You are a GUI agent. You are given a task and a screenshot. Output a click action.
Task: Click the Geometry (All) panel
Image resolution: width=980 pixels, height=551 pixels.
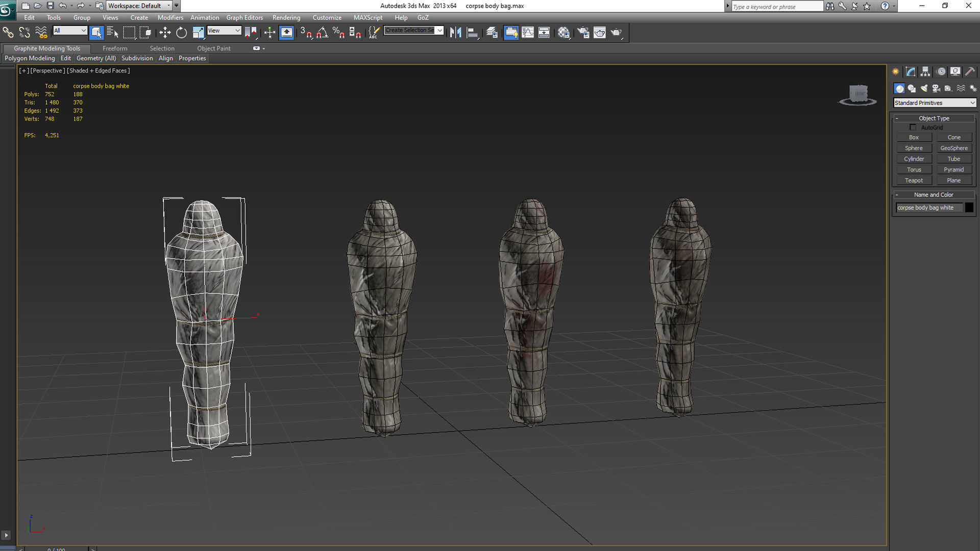[96, 58]
